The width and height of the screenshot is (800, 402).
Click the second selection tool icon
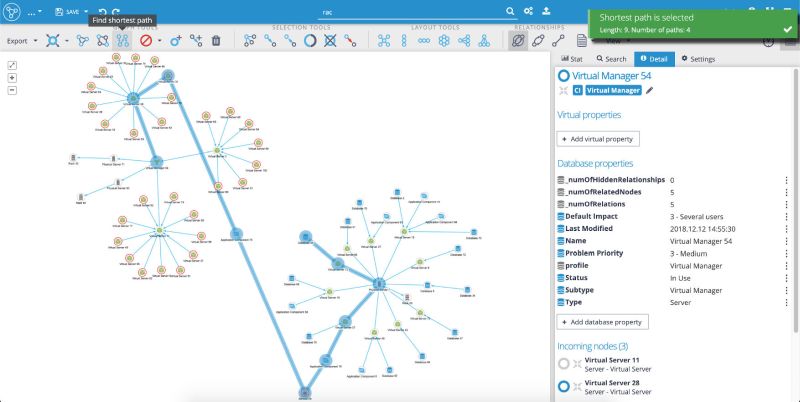click(270, 41)
